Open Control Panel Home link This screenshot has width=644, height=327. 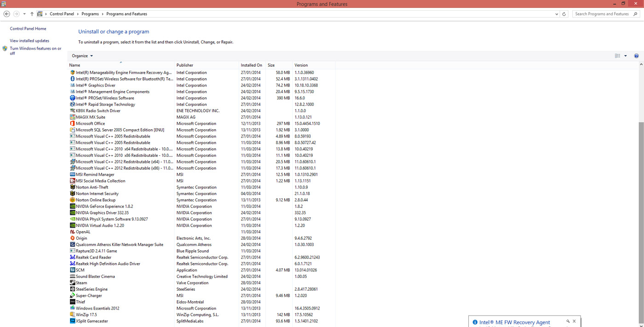(28, 29)
